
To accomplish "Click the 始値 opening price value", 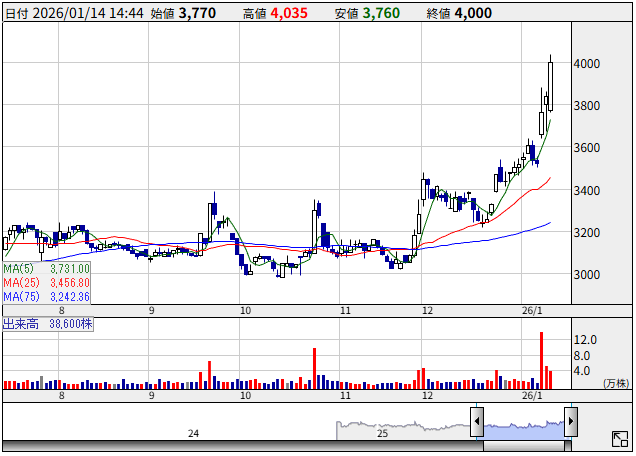I will pos(196,14).
